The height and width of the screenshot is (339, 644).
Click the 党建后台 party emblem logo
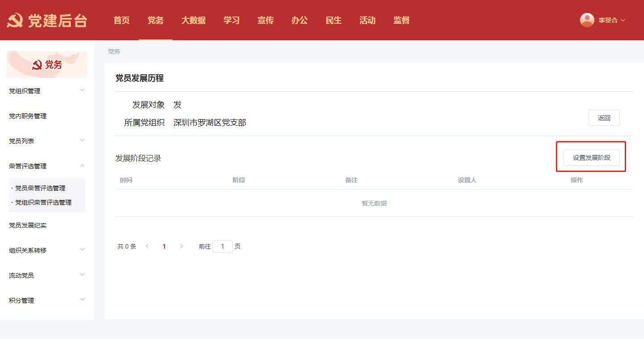pyautogui.click(x=15, y=21)
